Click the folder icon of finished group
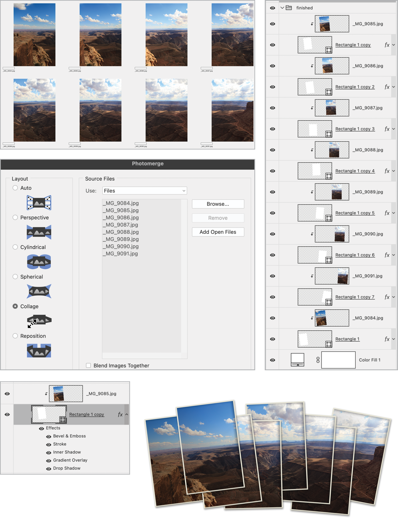The image size is (398, 532). pos(289,8)
